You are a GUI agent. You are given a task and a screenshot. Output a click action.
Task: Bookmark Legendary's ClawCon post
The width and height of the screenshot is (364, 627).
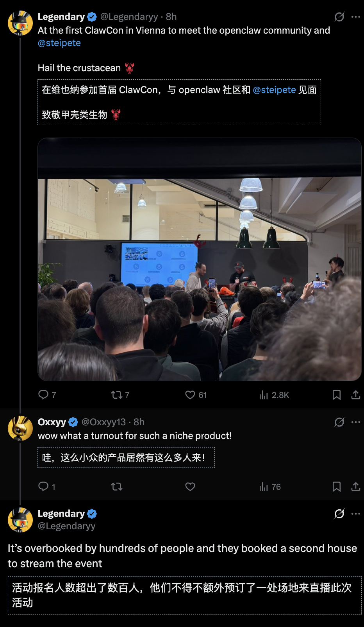point(336,395)
